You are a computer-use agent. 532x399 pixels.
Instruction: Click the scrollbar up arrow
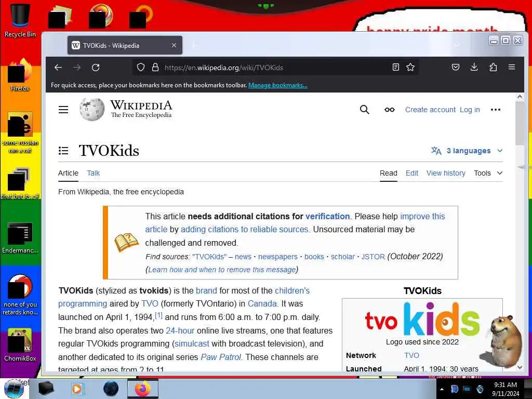tap(520, 97)
